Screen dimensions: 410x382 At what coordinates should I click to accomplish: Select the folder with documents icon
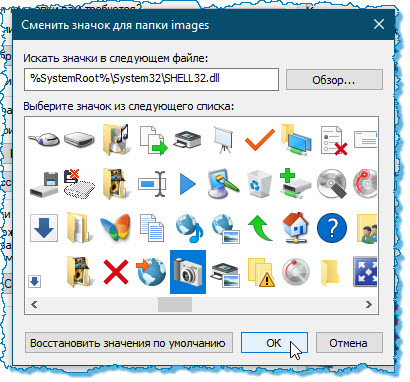tap(79, 228)
